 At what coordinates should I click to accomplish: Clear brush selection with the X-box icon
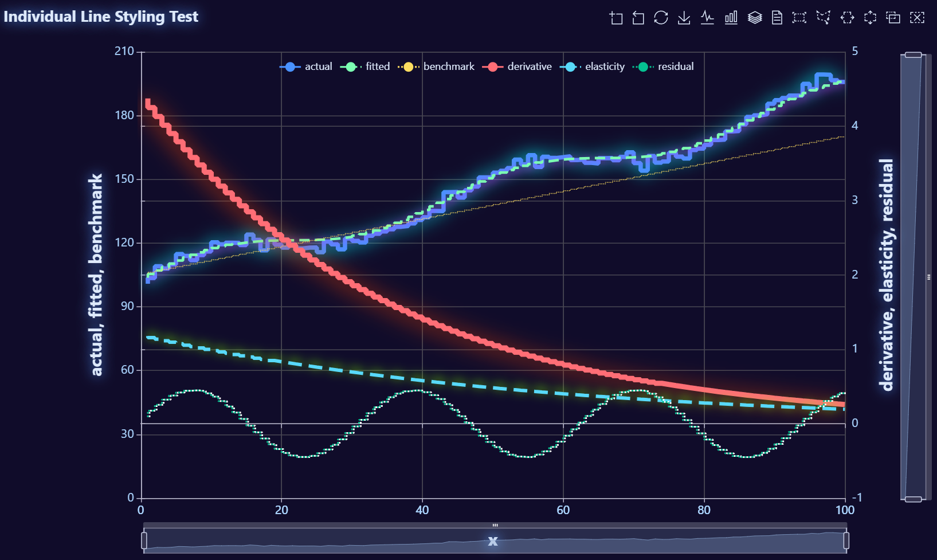(917, 18)
